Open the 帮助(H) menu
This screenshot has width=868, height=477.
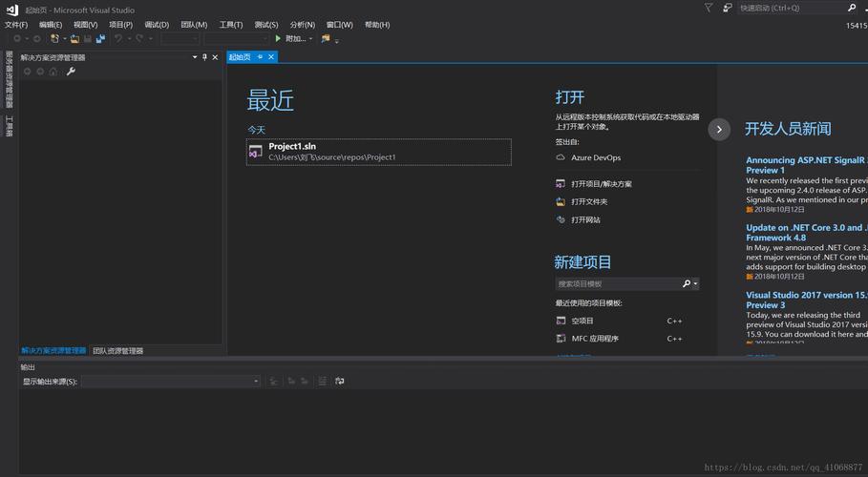click(377, 25)
